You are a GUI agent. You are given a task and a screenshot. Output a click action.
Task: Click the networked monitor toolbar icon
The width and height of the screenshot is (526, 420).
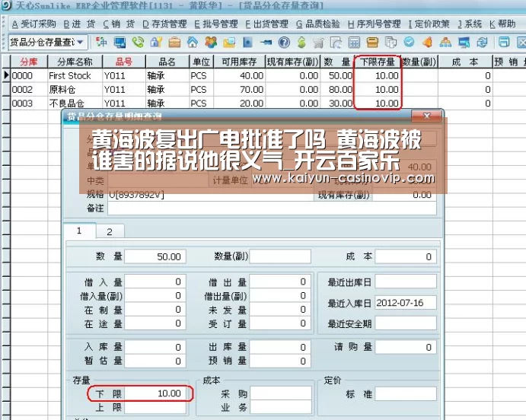tap(464, 43)
